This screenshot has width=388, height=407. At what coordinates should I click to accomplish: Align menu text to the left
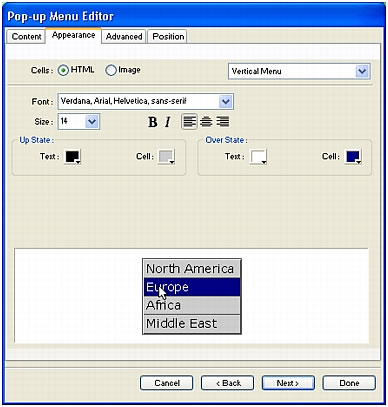189,122
